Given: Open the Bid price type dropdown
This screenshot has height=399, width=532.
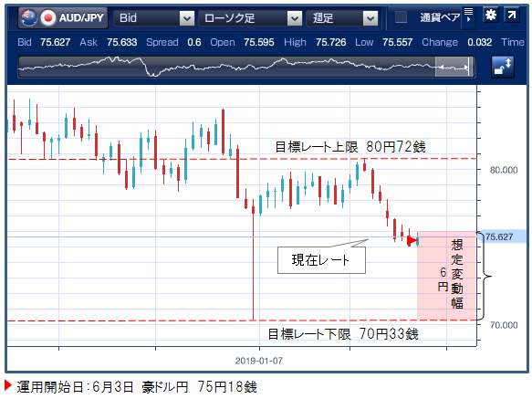Looking at the screenshot, I should (x=153, y=17).
